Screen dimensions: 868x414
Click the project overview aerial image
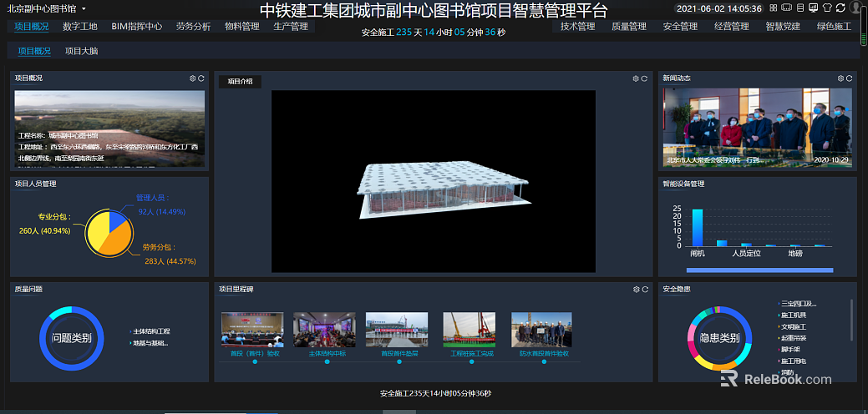(x=109, y=129)
